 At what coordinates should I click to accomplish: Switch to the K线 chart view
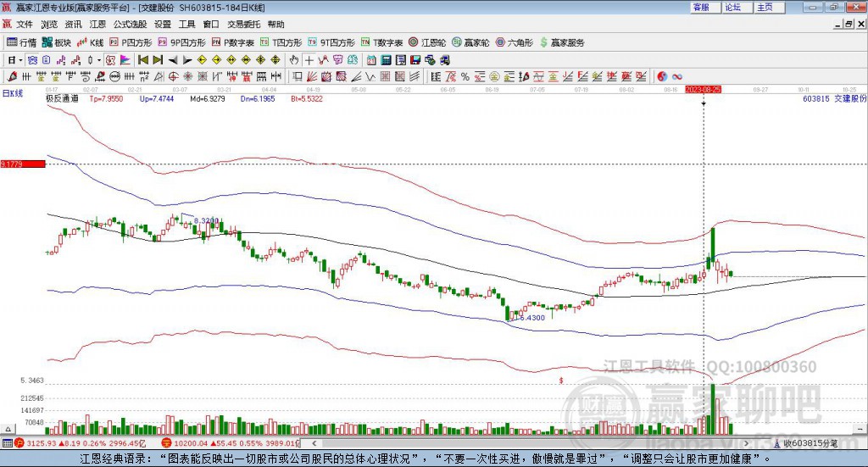[x=90, y=42]
